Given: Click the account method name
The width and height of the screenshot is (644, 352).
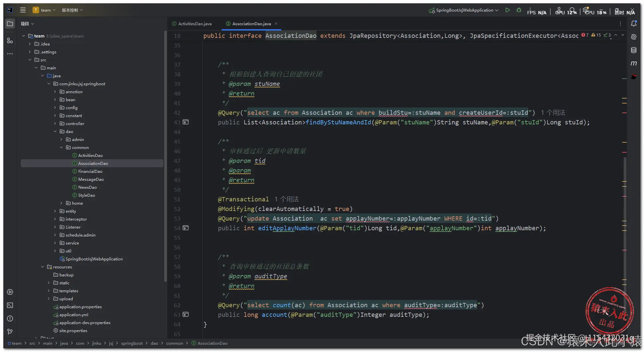Looking at the screenshot, I should click(x=274, y=315).
